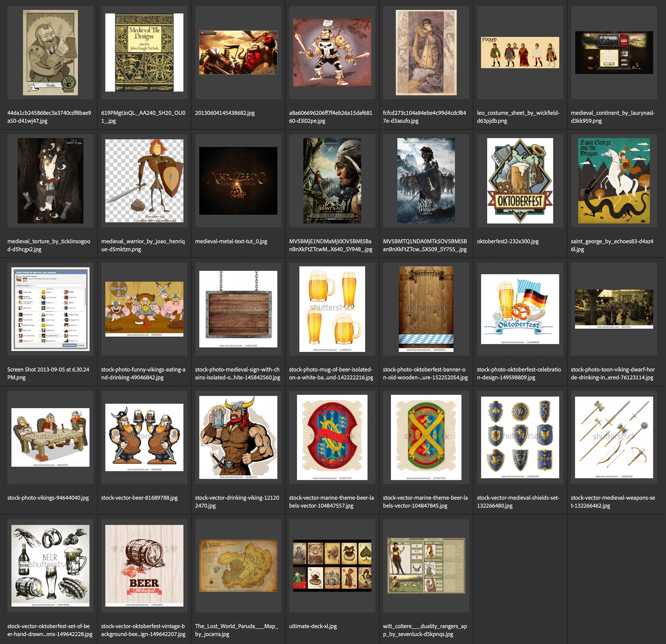Click the medieval_torture_by_ticklinsogood filename
666x644 pixels.
[x=49, y=245]
